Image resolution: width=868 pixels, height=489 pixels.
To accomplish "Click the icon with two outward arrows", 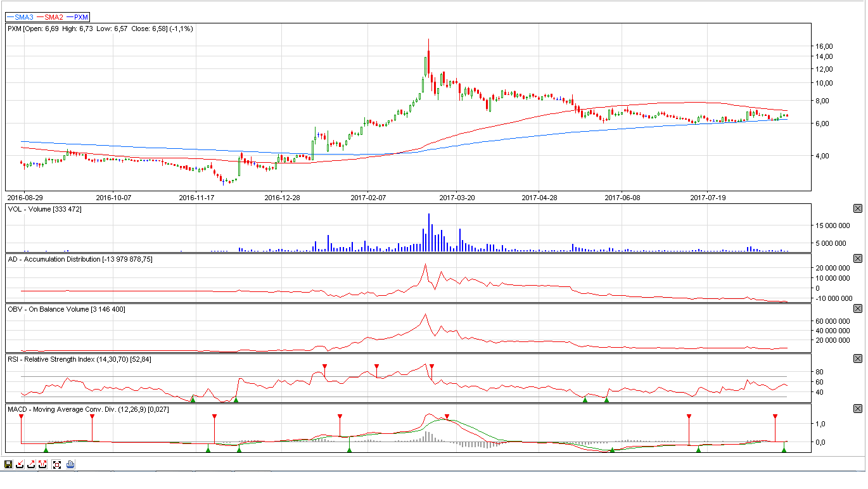I will pyautogui.click(x=42, y=464).
